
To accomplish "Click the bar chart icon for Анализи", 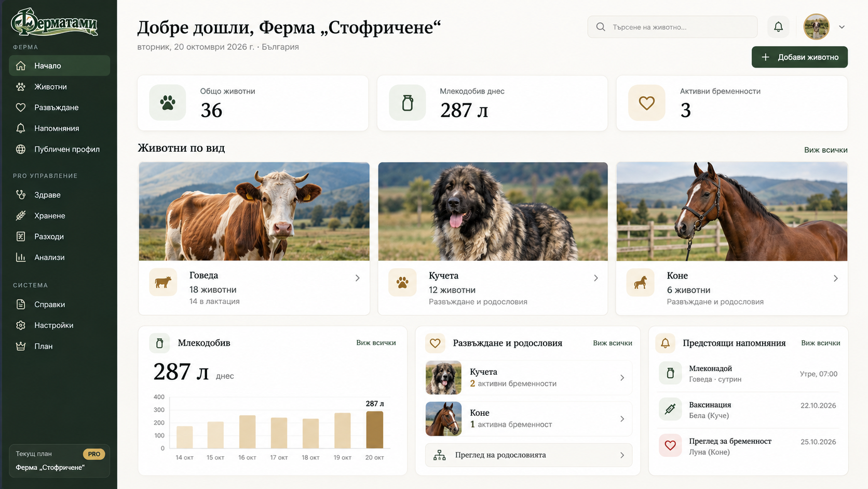I will pyautogui.click(x=21, y=257).
